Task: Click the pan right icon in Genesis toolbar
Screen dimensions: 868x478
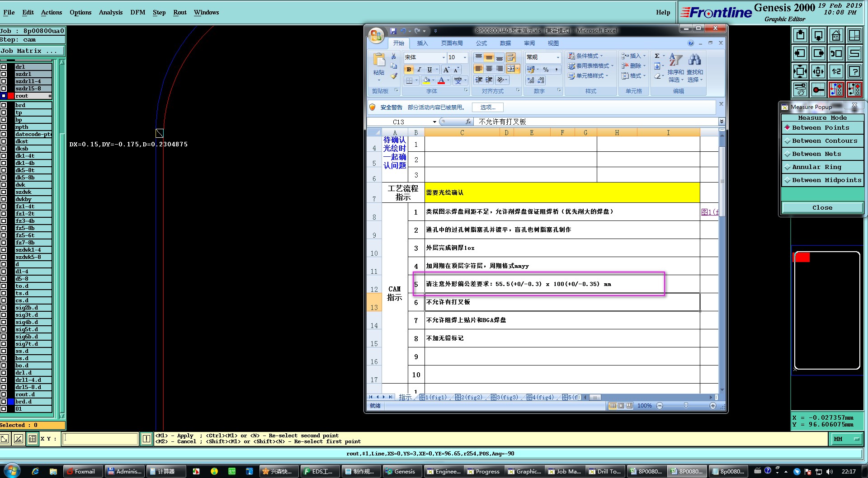Action: point(818,53)
